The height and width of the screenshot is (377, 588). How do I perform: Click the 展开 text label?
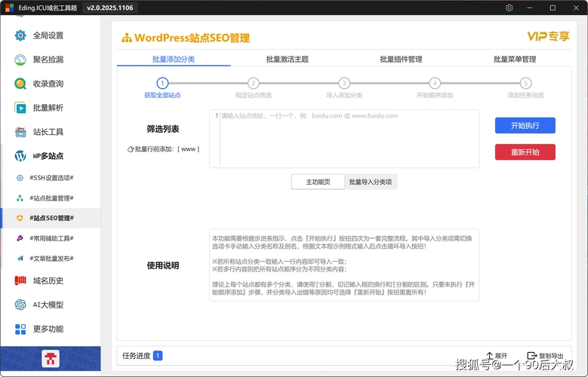pos(501,356)
